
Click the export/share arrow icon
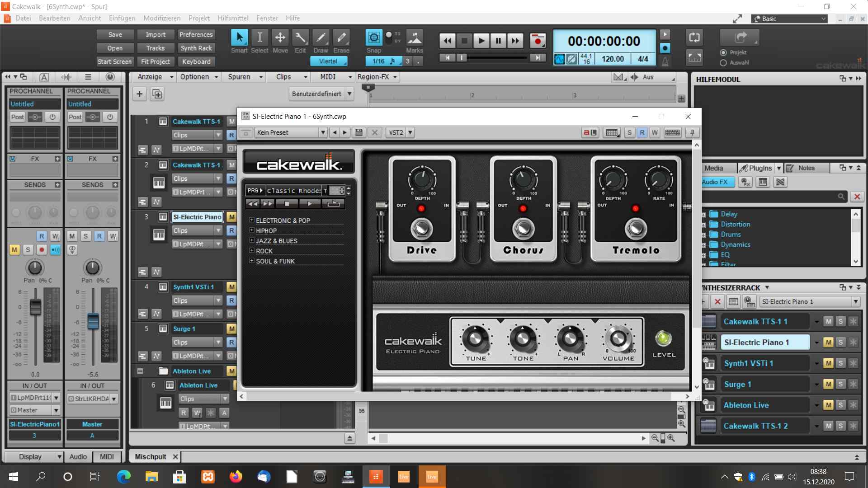[x=740, y=38]
